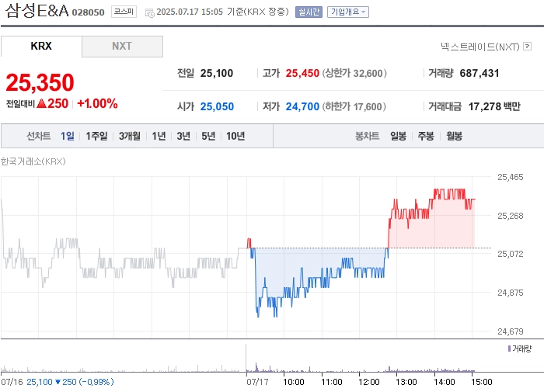
Task: Click the 25,465 y-axis label
Action: click(511, 177)
